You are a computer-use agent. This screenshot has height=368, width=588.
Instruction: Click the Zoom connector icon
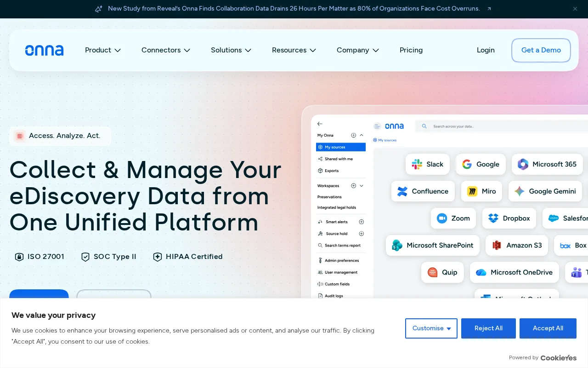coord(442,218)
